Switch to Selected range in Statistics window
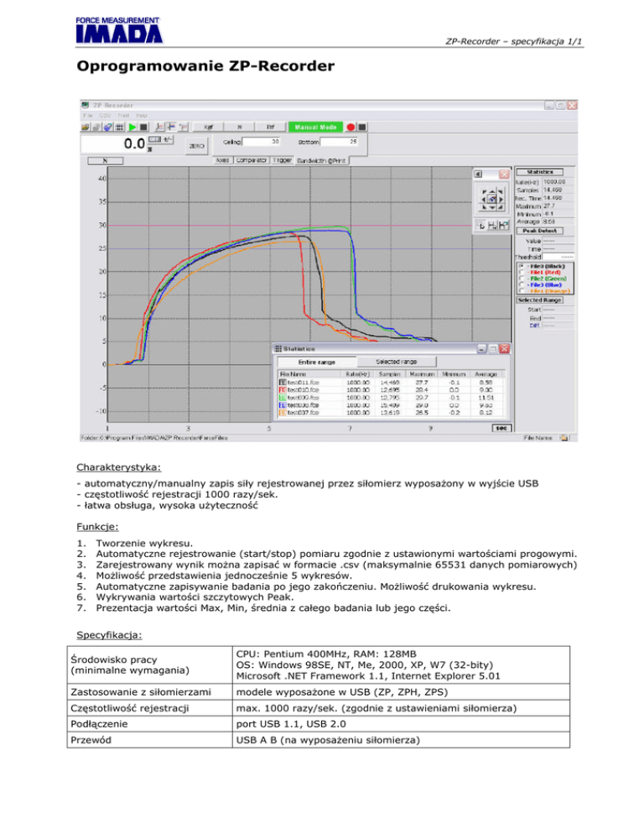644x834 pixels. coord(397,361)
